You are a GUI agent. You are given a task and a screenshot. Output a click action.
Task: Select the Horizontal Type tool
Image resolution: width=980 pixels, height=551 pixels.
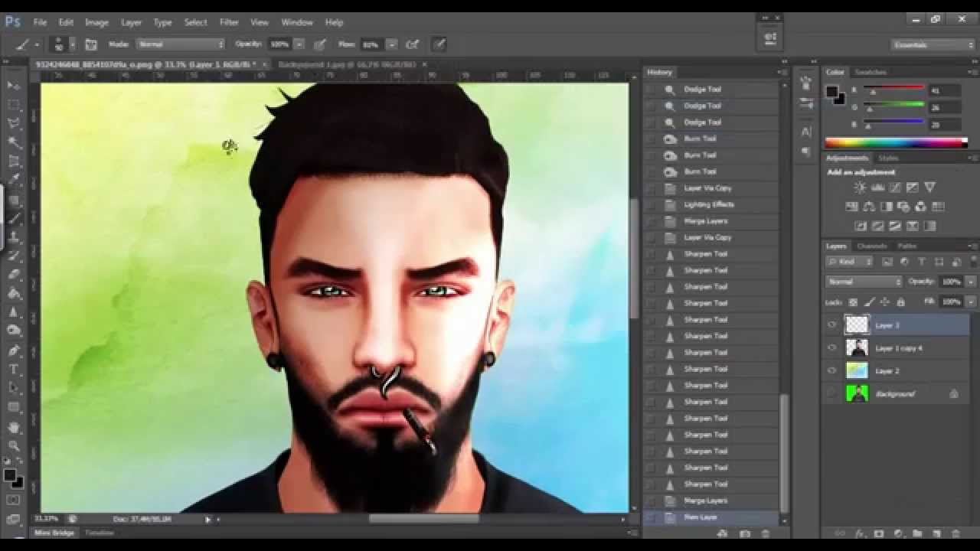pos(14,369)
